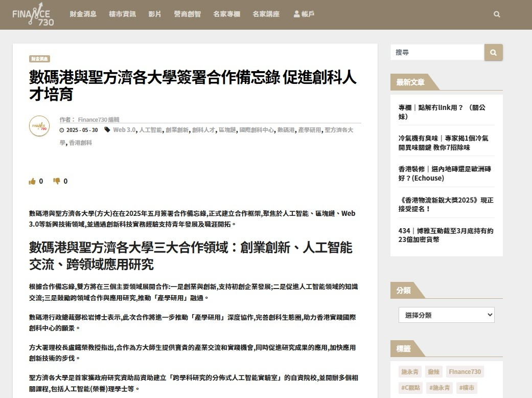The height and width of the screenshot is (398, 532).
Task: Navigate to 名家講座 in the header
Action: 266,14
